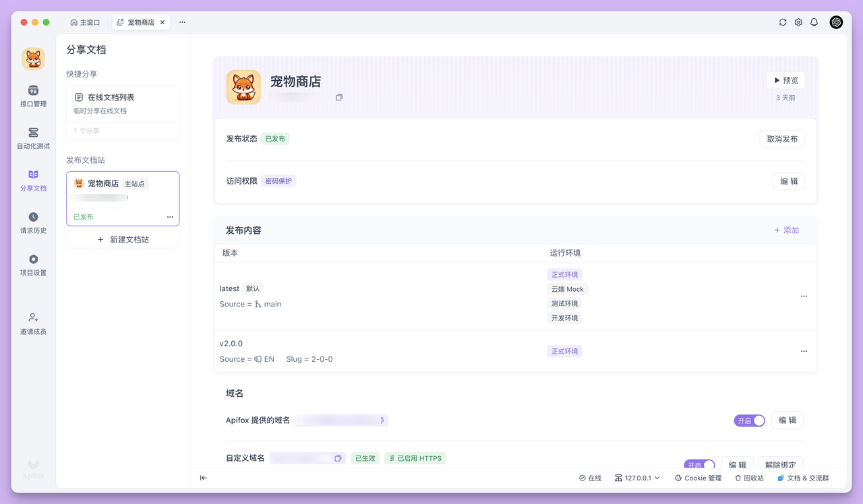Click the large fox logo in header

[x=243, y=87]
